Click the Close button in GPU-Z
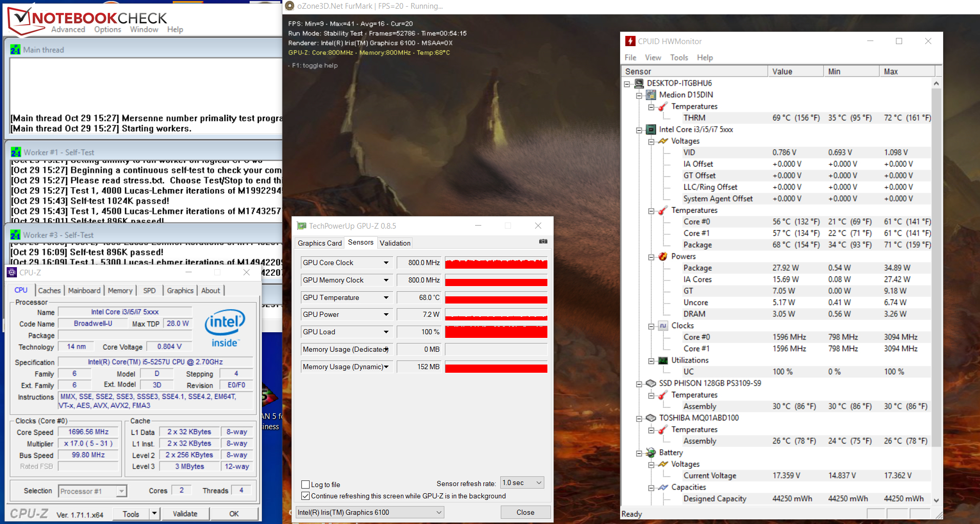 point(525,512)
